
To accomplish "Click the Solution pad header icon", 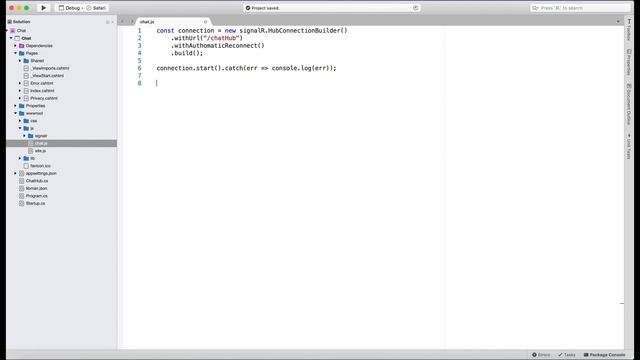I will (9, 22).
